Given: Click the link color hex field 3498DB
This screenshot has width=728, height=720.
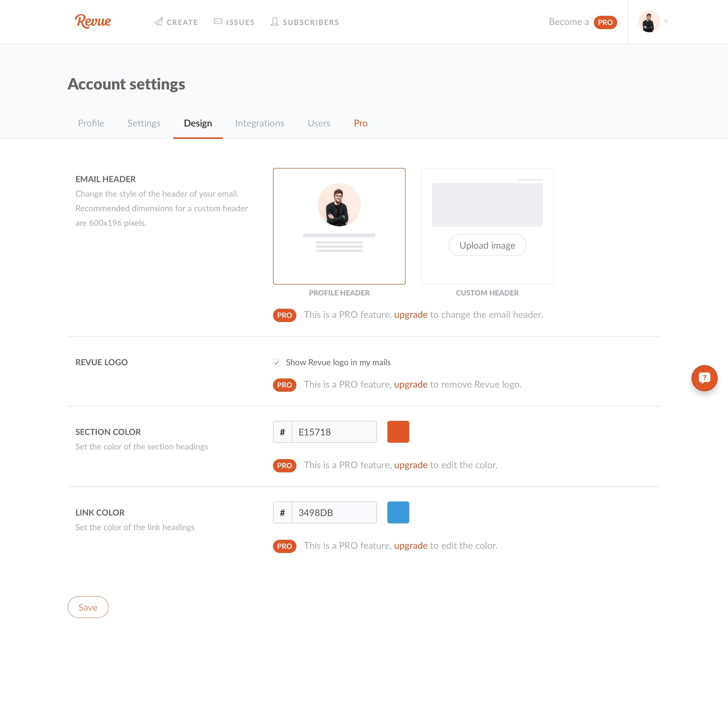Looking at the screenshot, I should pyautogui.click(x=334, y=513).
